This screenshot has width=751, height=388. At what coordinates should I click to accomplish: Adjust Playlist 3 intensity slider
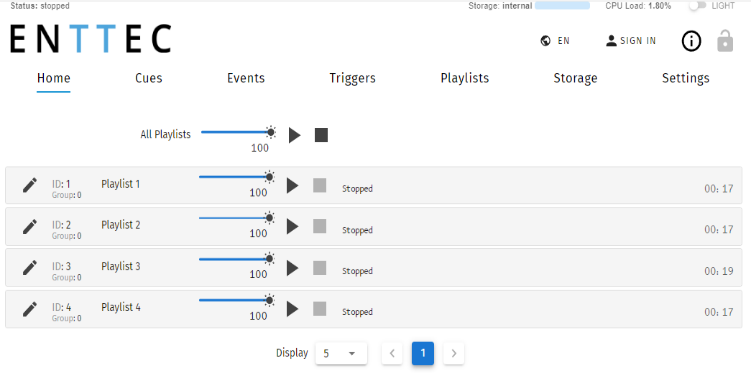point(237,259)
